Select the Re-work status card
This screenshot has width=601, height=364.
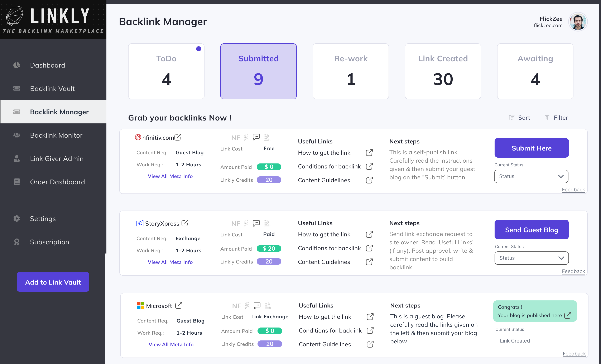coord(351,71)
